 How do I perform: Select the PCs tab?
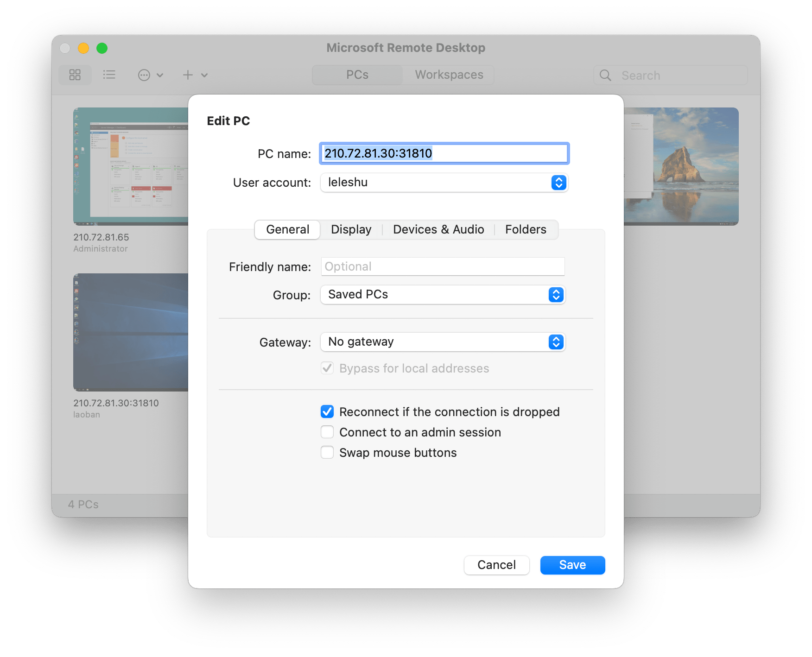[357, 75]
